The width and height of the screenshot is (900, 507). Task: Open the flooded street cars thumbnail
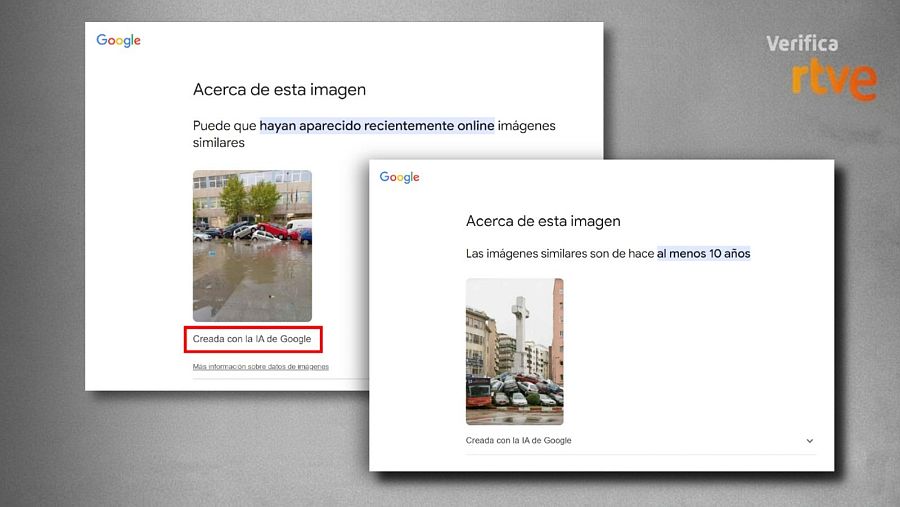pos(253,246)
